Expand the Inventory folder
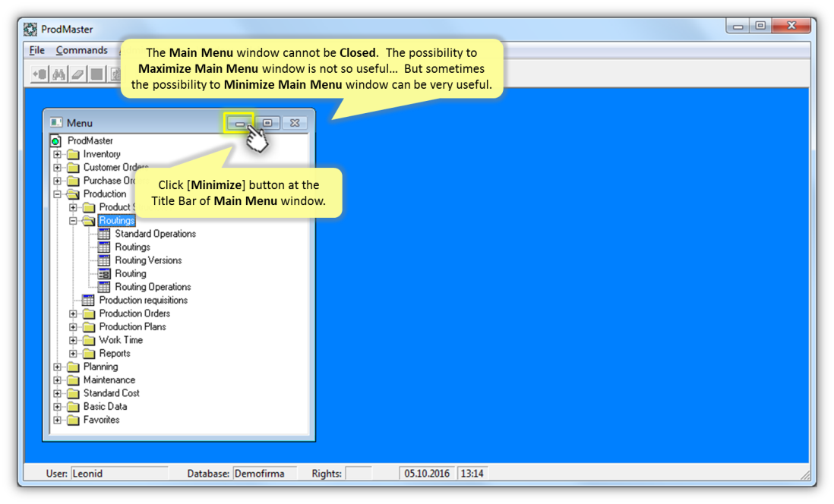This screenshot has height=504, width=834. tap(58, 154)
